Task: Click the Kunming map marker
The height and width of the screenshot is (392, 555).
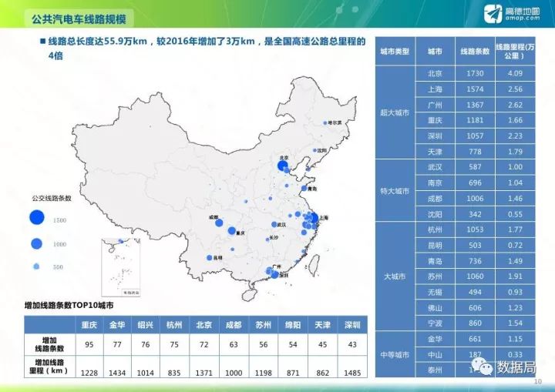Action: click(x=209, y=258)
